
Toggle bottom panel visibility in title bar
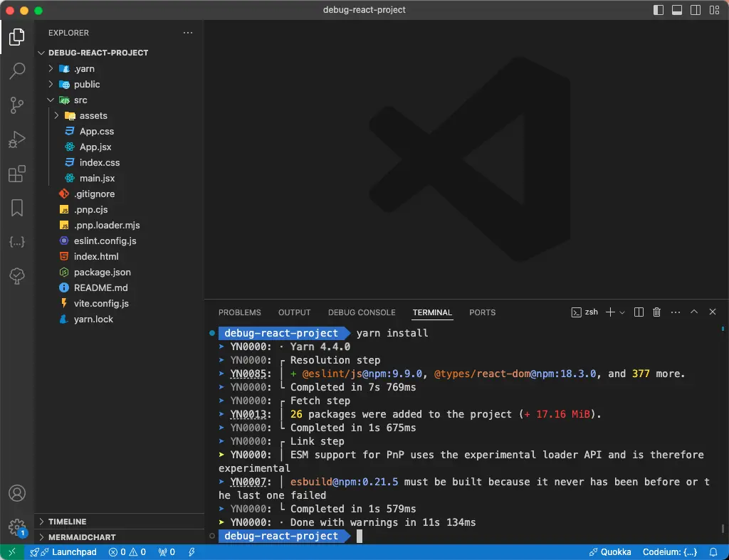click(x=677, y=11)
